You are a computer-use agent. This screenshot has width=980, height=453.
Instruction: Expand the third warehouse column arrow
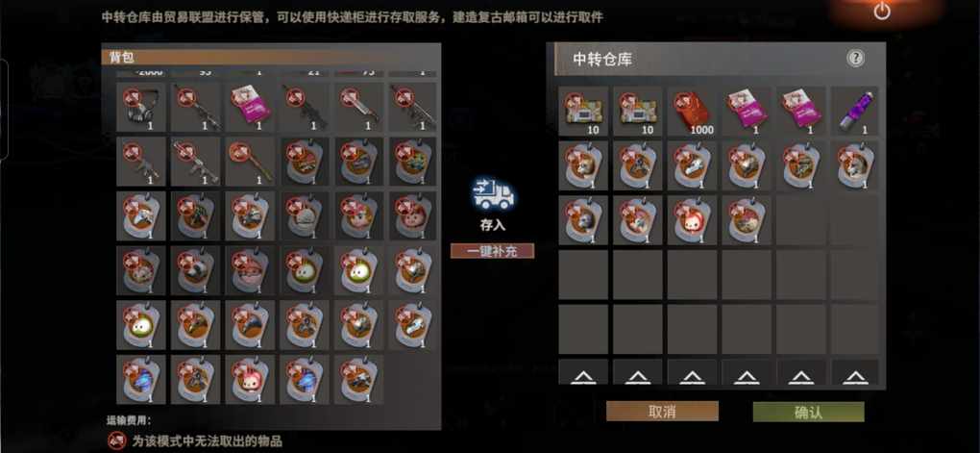(x=691, y=375)
